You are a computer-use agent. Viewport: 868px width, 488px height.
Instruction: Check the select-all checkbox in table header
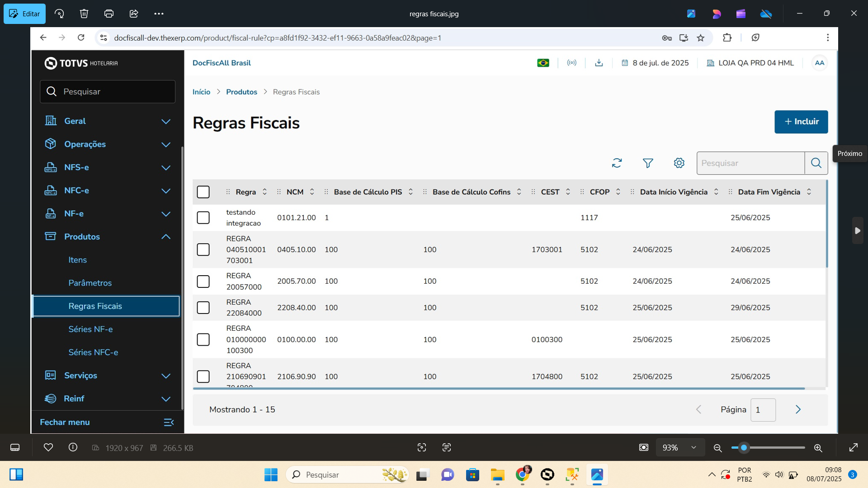point(203,192)
